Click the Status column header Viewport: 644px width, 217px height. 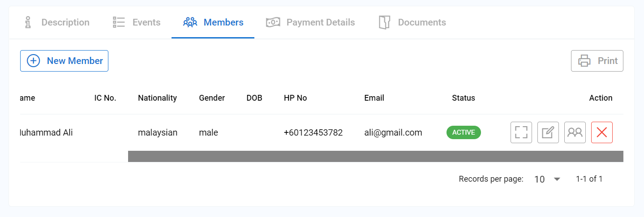464,98
